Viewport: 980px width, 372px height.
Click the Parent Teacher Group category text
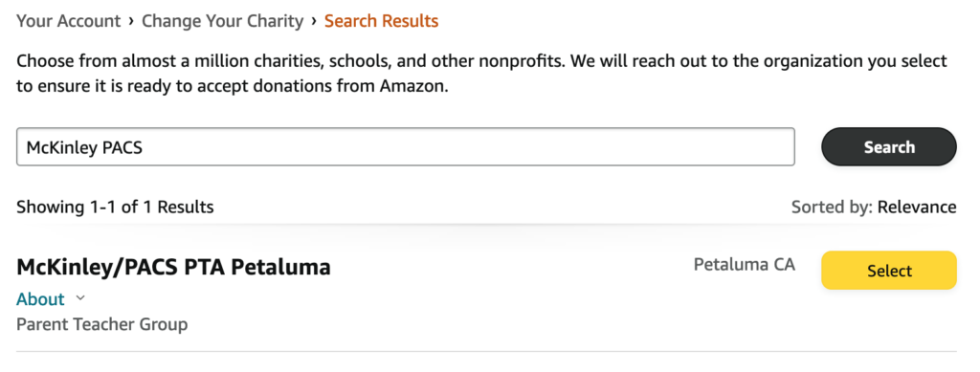click(x=101, y=324)
